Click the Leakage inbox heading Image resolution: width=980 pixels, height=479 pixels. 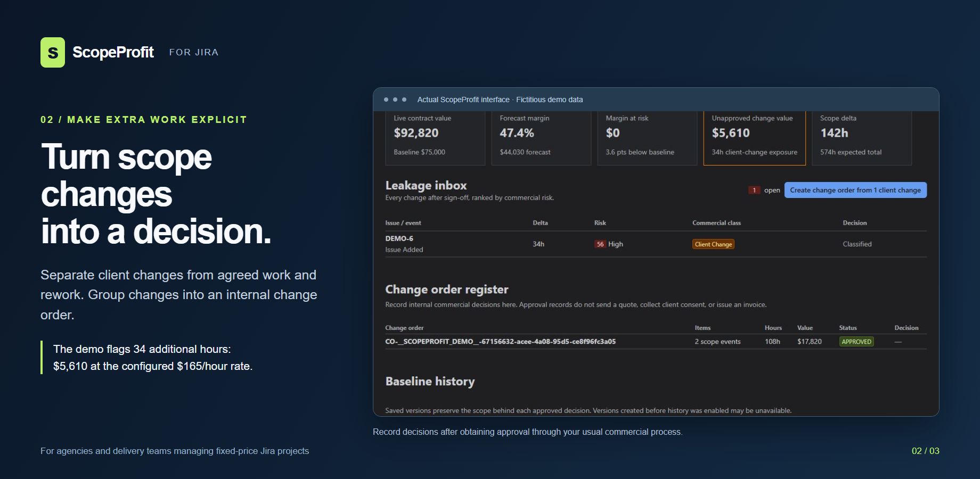pyautogui.click(x=426, y=185)
